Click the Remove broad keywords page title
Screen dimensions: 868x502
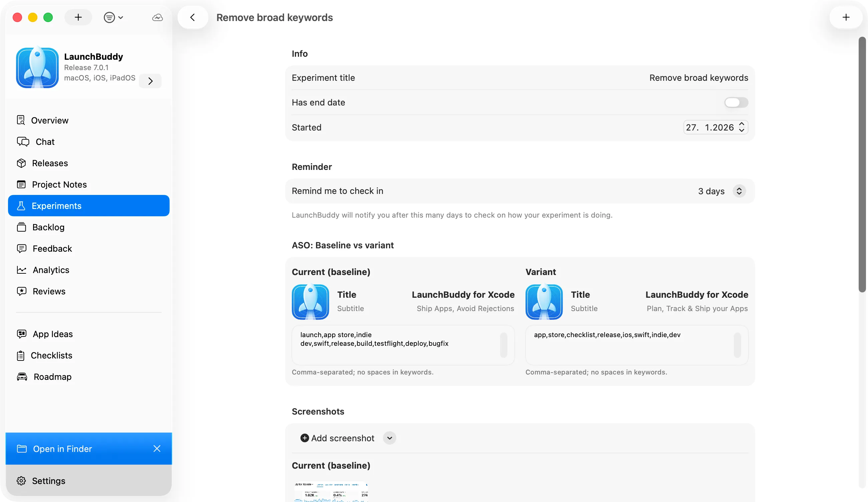[x=274, y=17]
